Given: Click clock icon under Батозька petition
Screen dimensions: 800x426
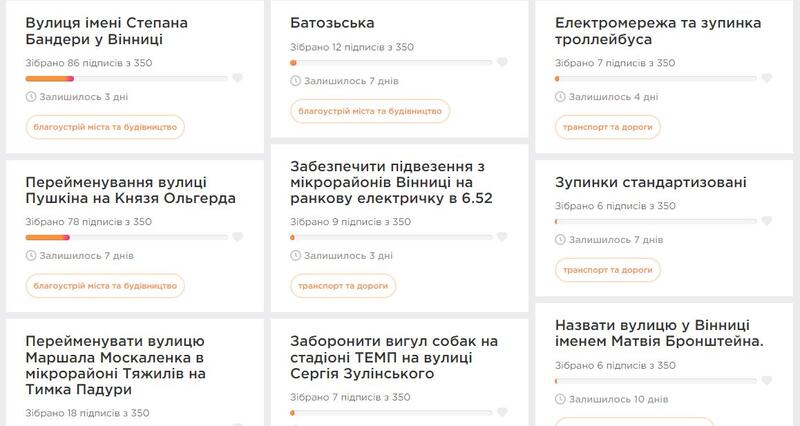Looking at the screenshot, I should [x=295, y=81].
